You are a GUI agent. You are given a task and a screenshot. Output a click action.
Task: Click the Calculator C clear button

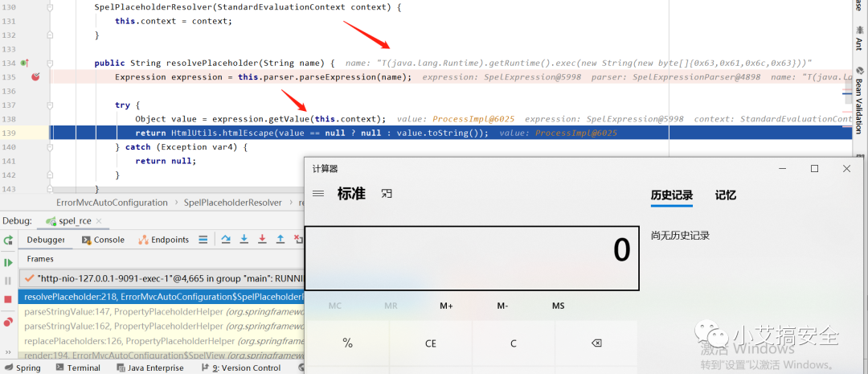(x=513, y=343)
